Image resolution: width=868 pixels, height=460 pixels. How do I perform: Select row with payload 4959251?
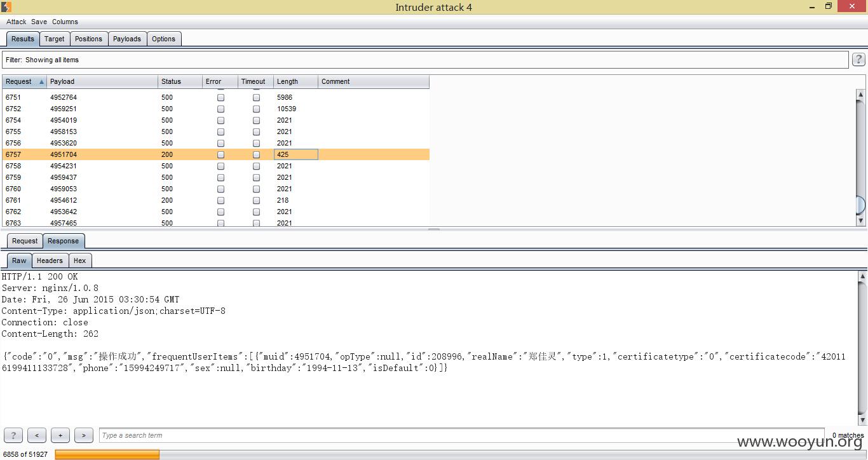[215, 109]
